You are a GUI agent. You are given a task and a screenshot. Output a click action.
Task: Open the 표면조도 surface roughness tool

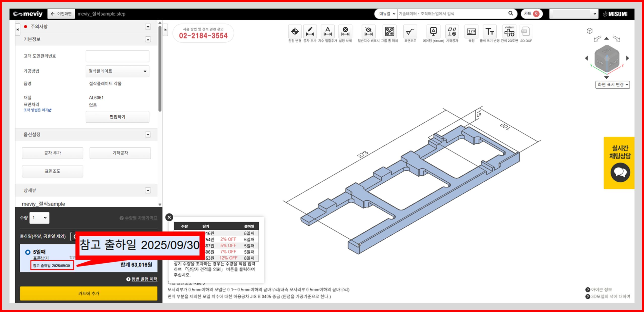[x=410, y=32]
